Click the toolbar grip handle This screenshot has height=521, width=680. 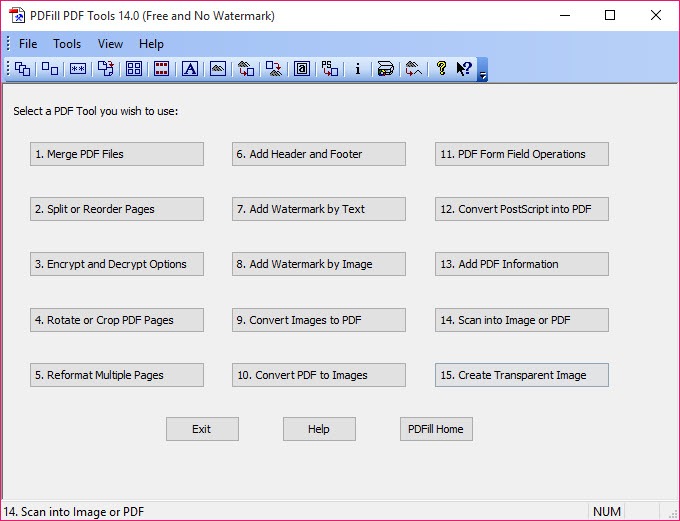point(7,69)
